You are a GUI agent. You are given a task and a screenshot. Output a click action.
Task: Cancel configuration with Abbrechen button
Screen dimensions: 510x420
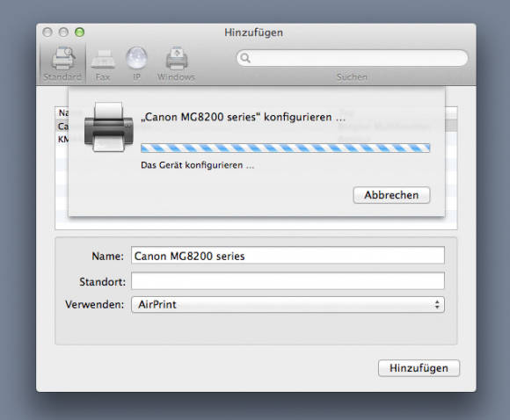[391, 195]
